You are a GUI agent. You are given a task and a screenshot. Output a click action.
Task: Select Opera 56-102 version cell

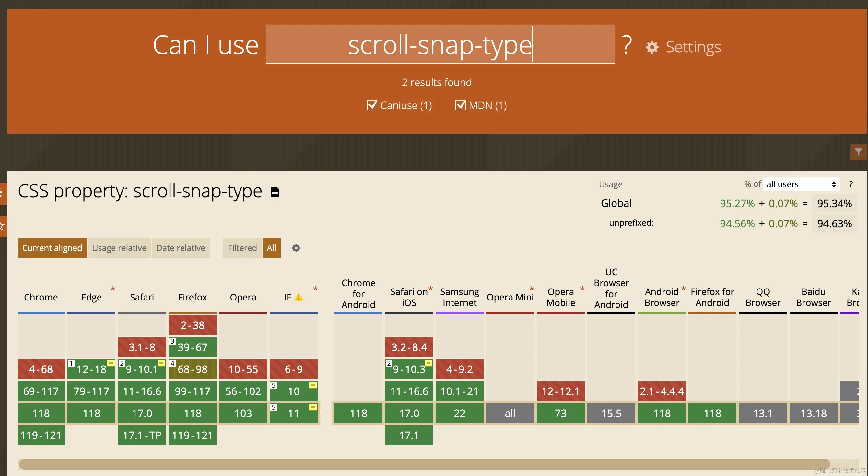coord(243,391)
